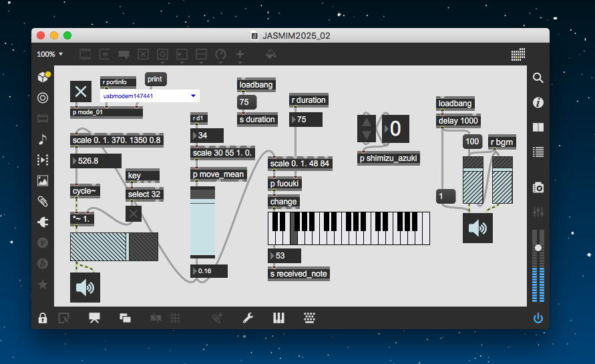Toggle audio with the power button
This screenshot has height=364, width=595.
(538, 318)
